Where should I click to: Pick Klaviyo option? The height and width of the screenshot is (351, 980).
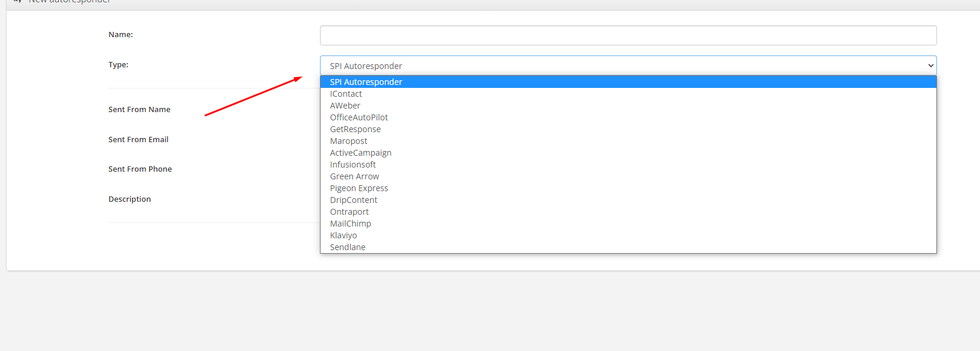tap(628, 235)
